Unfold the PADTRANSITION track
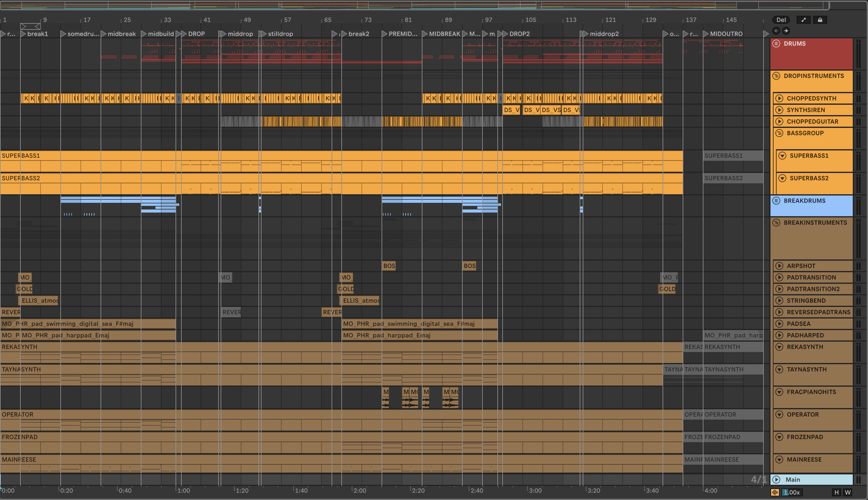Image resolution: width=868 pixels, height=500 pixels. pos(779,277)
